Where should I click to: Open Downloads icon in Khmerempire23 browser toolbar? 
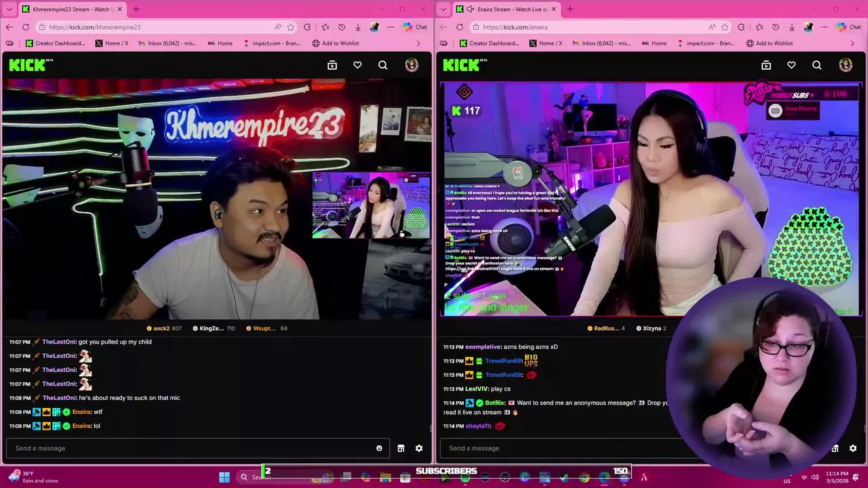point(358,27)
